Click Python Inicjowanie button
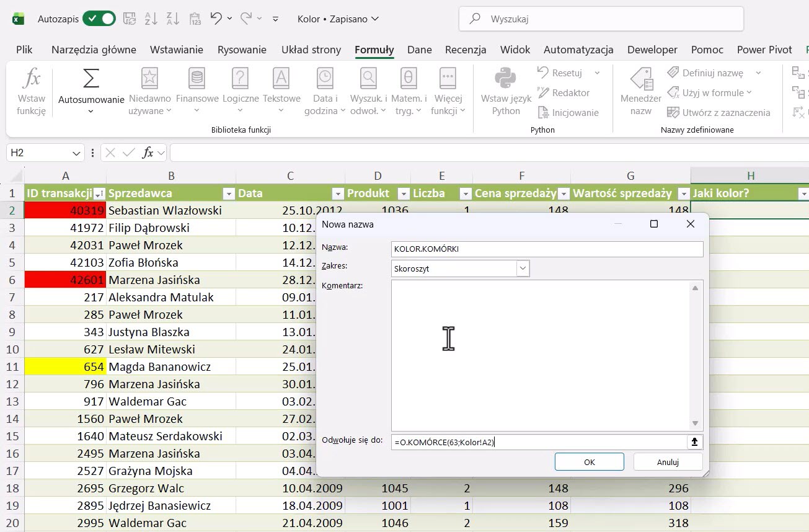Image resolution: width=809 pixels, height=532 pixels. pyautogui.click(x=568, y=113)
